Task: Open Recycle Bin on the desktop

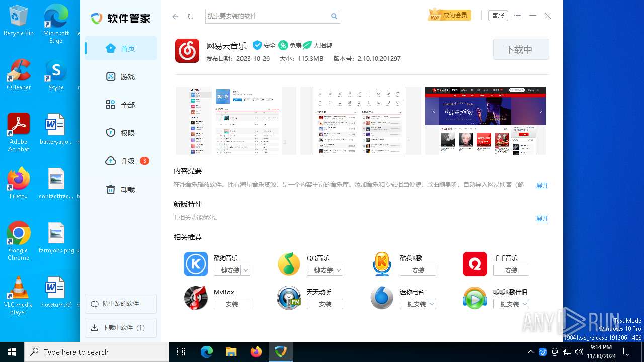Action: pos(19,21)
